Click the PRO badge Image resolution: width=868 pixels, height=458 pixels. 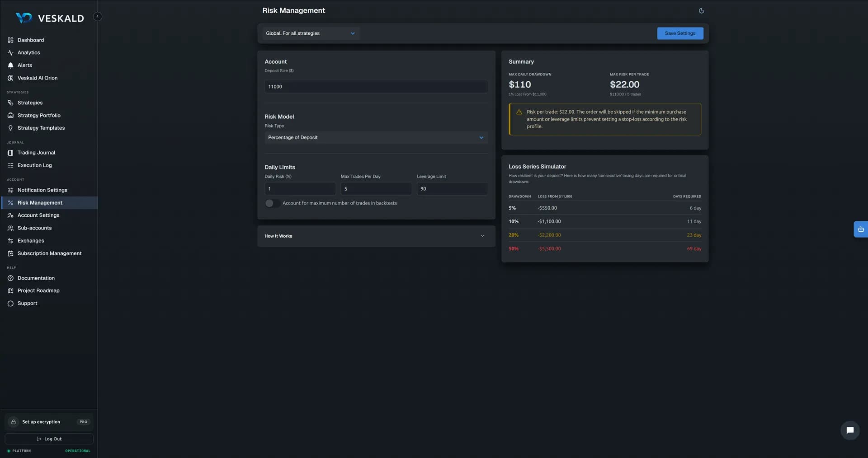[x=84, y=422]
